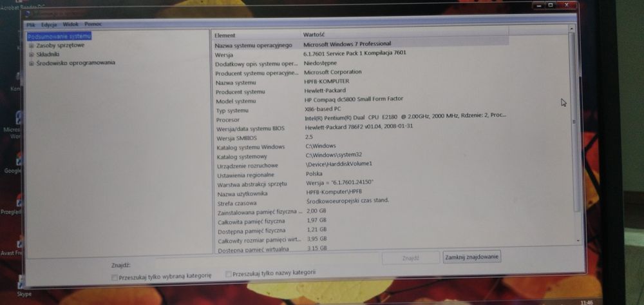
Task: Select the Typ systemu row
Action: tap(361, 110)
